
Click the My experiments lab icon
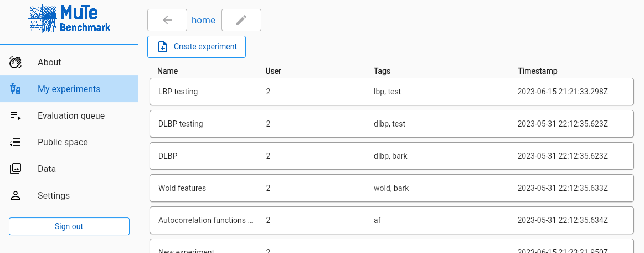tap(16, 89)
